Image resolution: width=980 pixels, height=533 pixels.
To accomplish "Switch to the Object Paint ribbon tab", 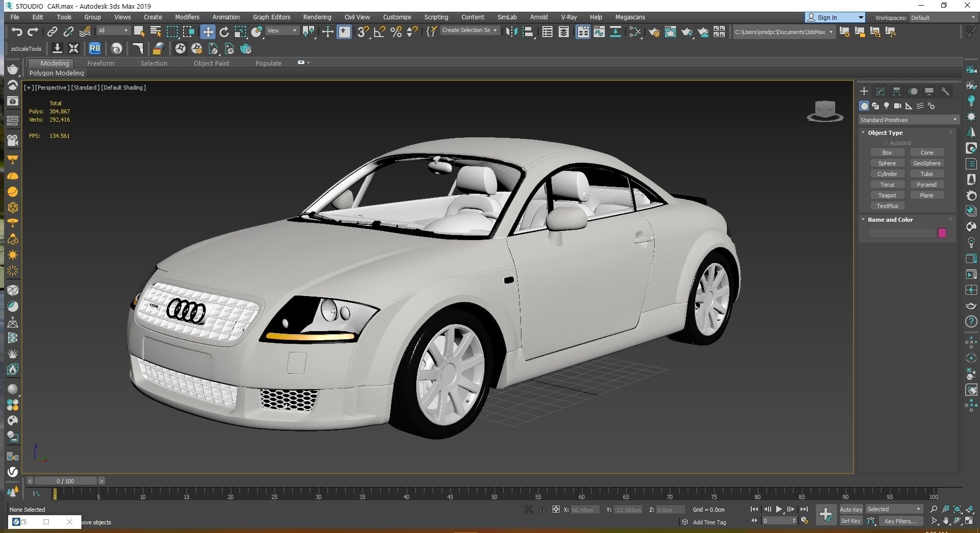I will (211, 63).
